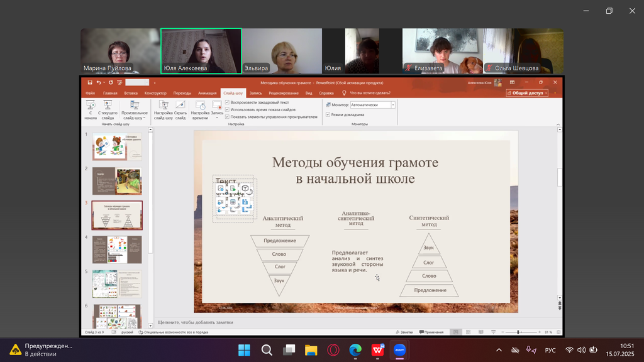Image resolution: width=644 pixels, height=362 pixels.
Task: Start slideshow from current slide 'С текущего слайда'
Action: [x=108, y=106]
